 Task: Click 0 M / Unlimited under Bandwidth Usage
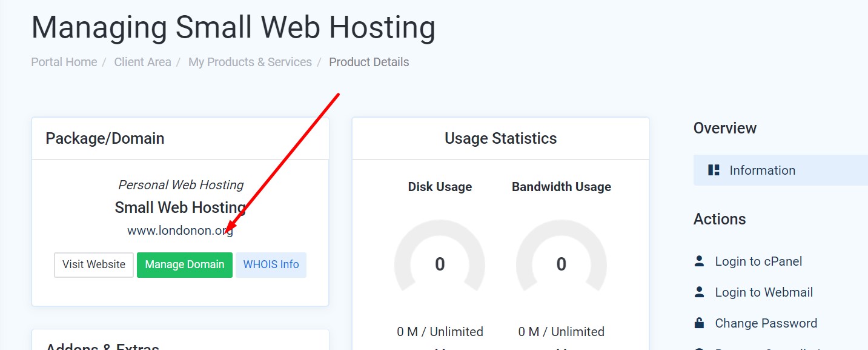pyautogui.click(x=562, y=332)
